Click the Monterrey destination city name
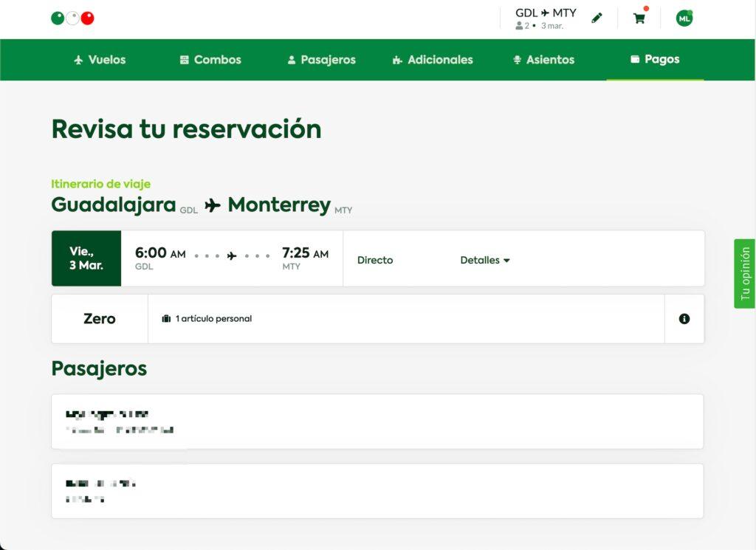756x550 pixels. tap(279, 204)
